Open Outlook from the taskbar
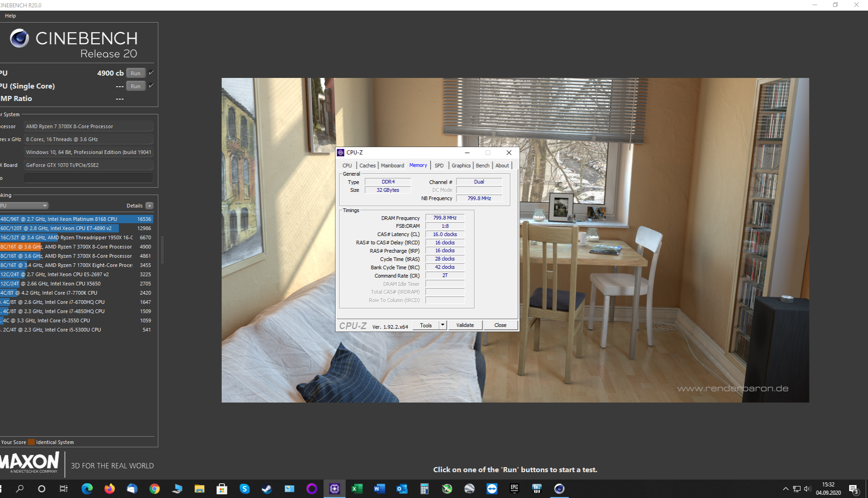This screenshot has height=498, width=868. point(402,489)
